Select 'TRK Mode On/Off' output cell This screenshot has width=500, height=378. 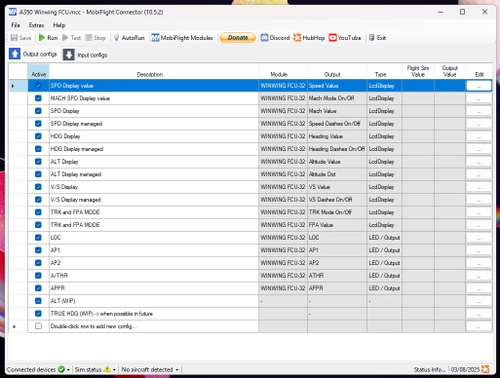pos(337,212)
